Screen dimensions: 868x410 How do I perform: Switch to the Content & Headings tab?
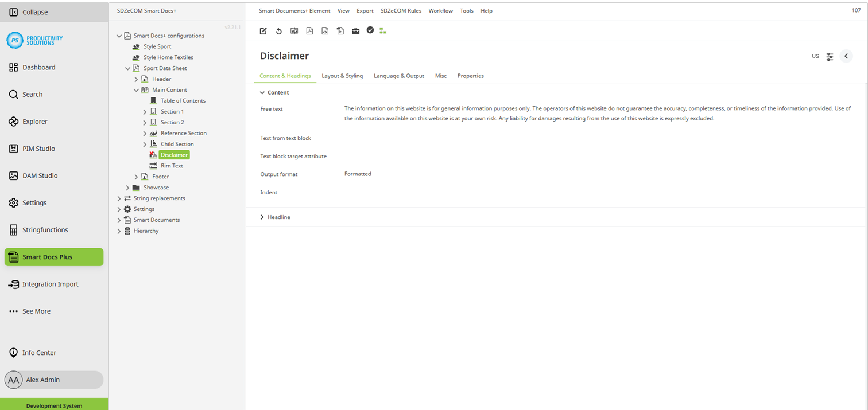(x=285, y=76)
